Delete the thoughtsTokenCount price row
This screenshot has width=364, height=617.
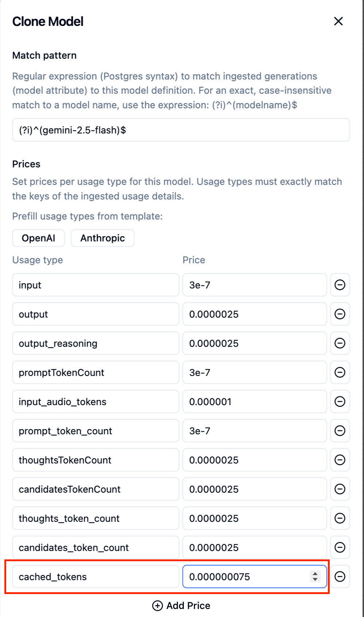(340, 460)
